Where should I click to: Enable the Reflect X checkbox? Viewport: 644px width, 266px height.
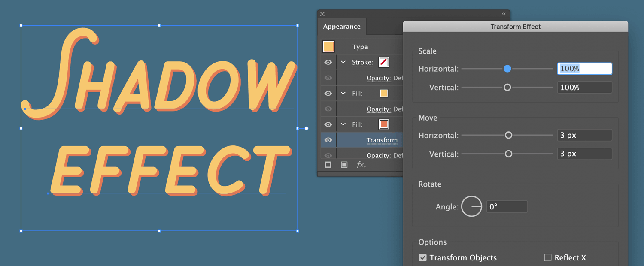pyautogui.click(x=548, y=257)
